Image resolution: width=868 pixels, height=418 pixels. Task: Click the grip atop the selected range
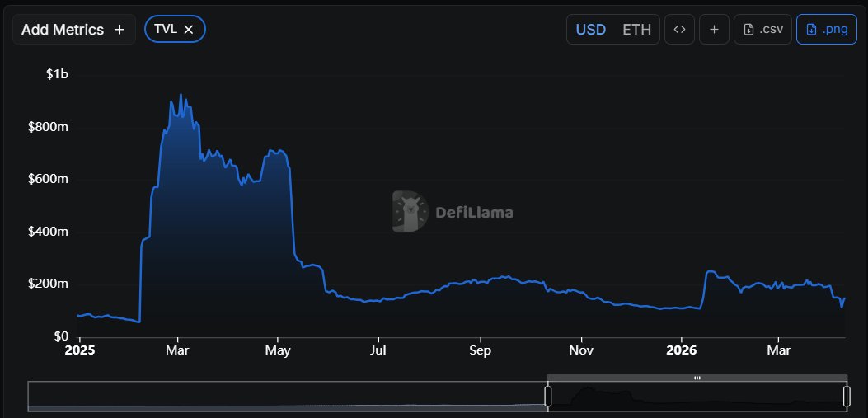pyautogui.click(x=697, y=378)
